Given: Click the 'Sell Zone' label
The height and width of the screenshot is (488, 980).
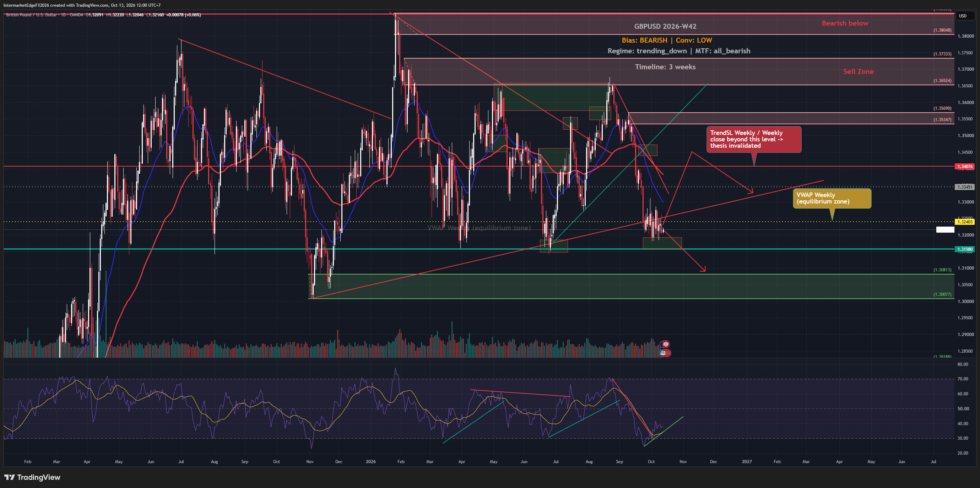Looking at the screenshot, I should click(858, 71).
